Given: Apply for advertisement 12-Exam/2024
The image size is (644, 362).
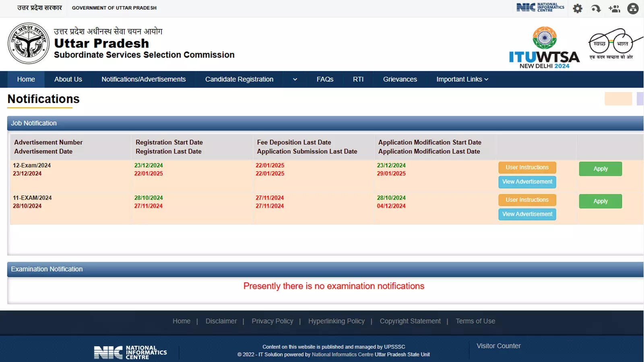Looking at the screenshot, I should pyautogui.click(x=600, y=169).
